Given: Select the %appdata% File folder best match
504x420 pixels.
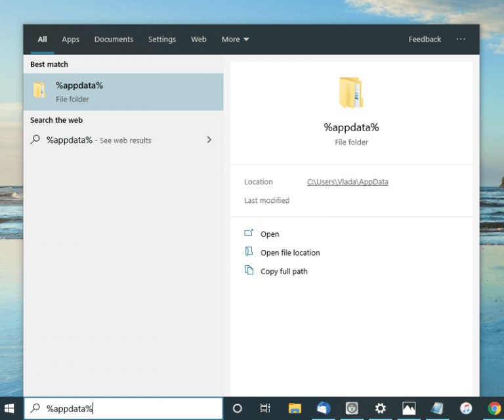Looking at the screenshot, I should [123, 92].
